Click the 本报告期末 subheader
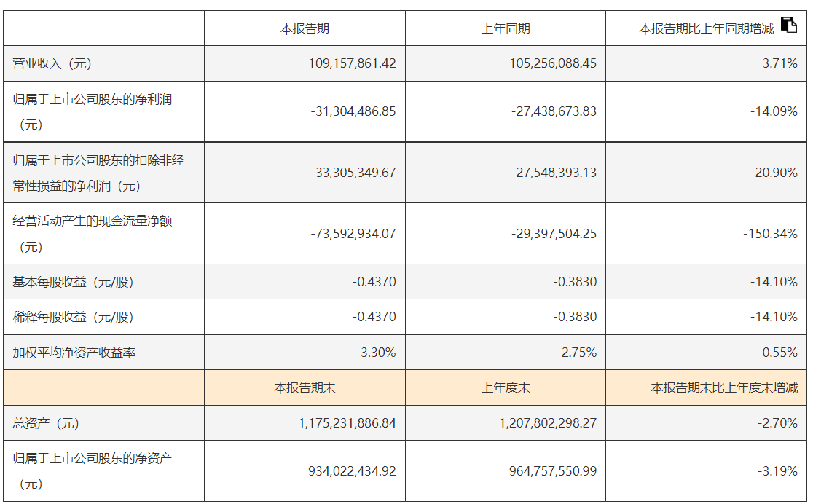The width and height of the screenshot is (813, 504). coord(305,388)
